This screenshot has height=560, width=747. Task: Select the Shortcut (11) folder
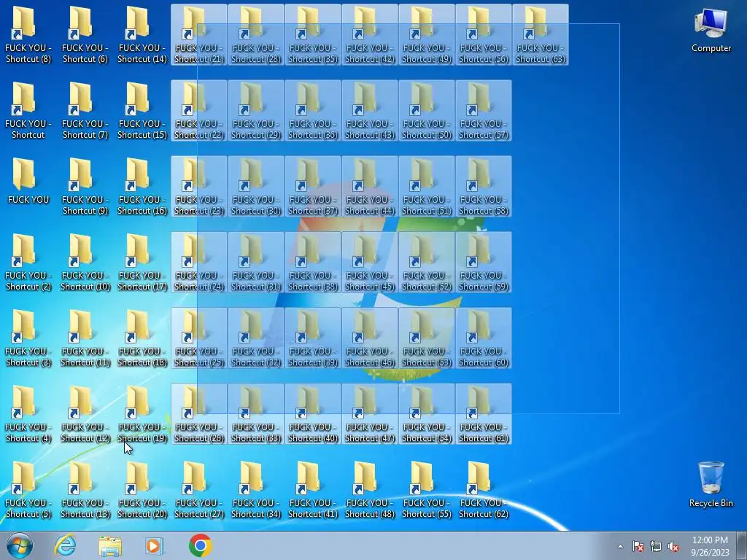pyautogui.click(x=85, y=338)
